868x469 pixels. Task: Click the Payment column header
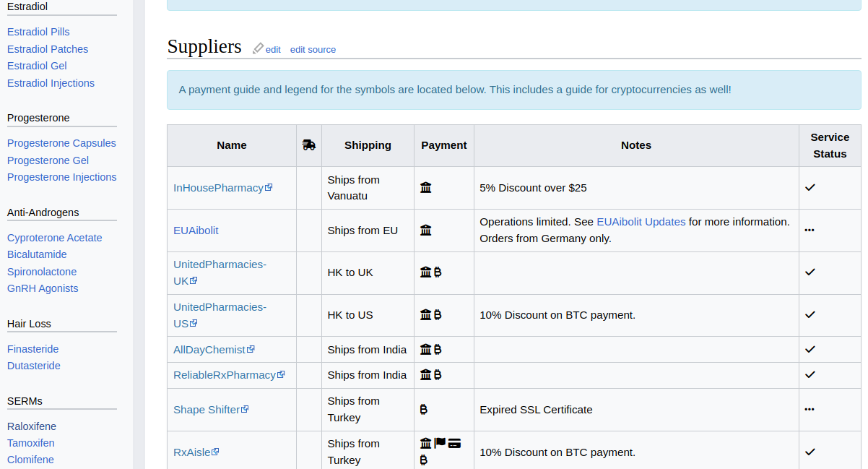pyautogui.click(x=444, y=145)
